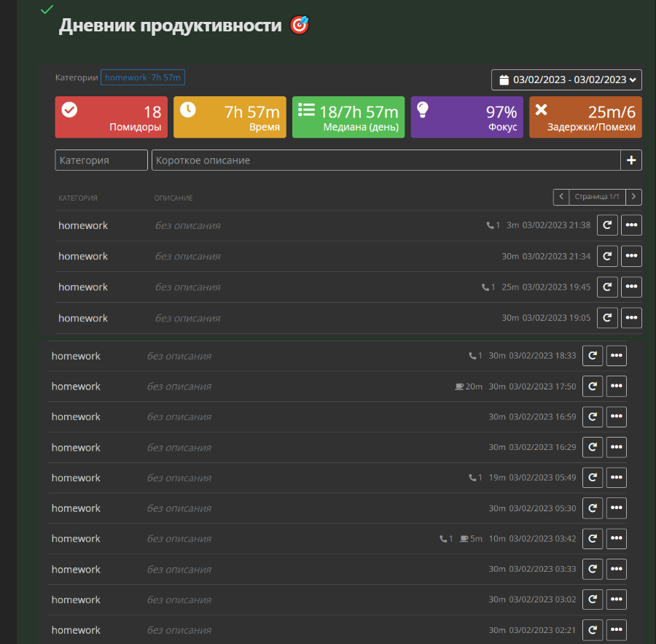Click the yellow Время 7h 57m card
The height and width of the screenshot is (644, 656).
pos(230,117)
